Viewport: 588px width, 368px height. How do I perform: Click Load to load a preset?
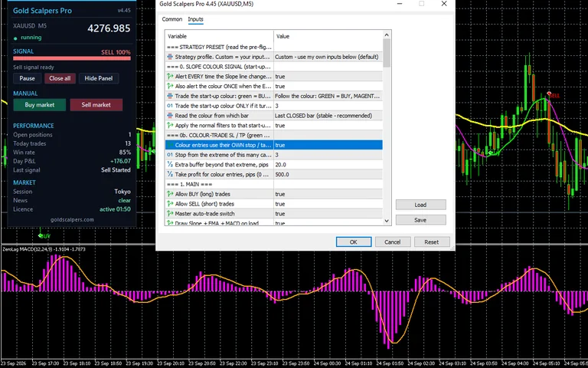coord(421,205)
